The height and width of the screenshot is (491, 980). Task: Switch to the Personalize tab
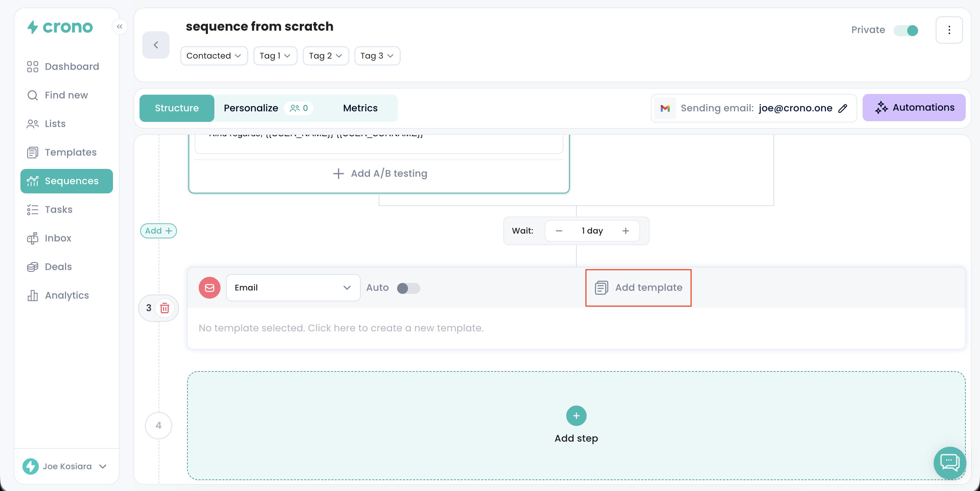pos(251,108)
